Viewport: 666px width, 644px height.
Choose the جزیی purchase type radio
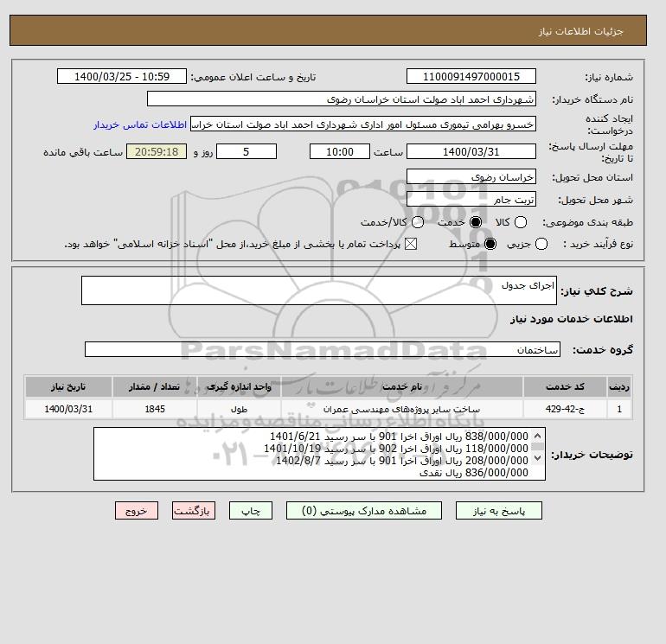tap(541, 244)
